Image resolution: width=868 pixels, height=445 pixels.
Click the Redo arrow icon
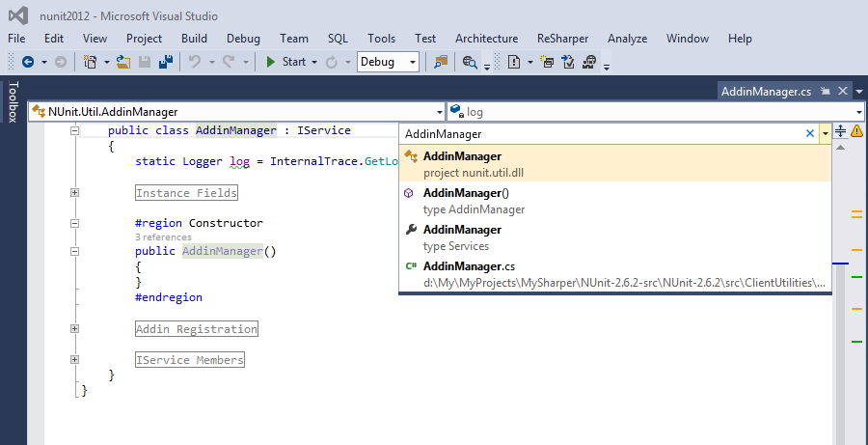[228, 62]
